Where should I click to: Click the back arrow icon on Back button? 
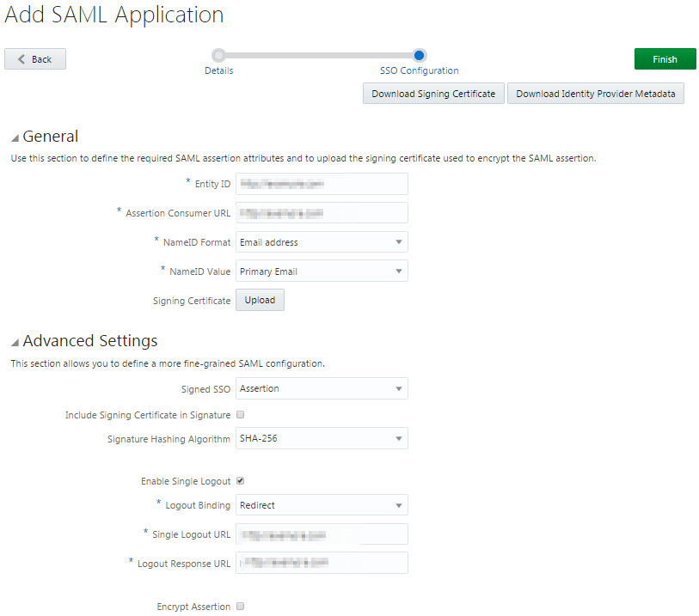pos(23,58)
